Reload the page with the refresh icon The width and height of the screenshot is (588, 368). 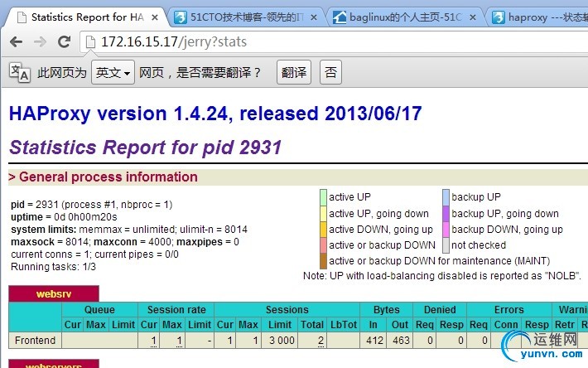click(64, 41)
